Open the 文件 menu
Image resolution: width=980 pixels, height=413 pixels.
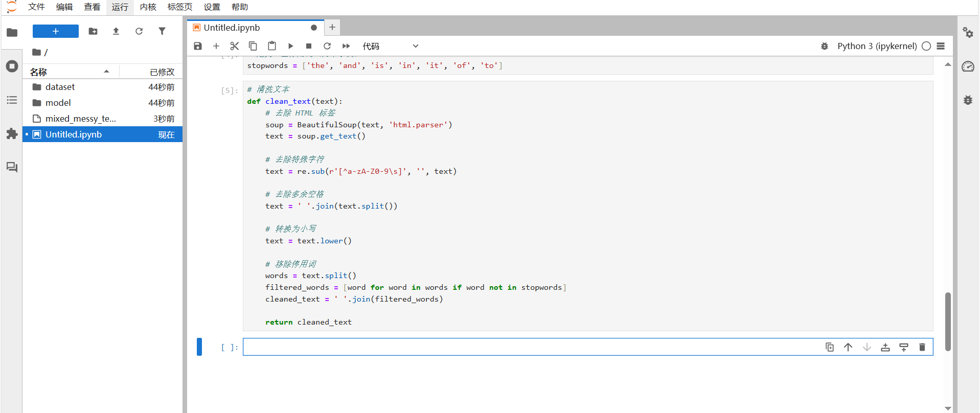tap(36, 7)
